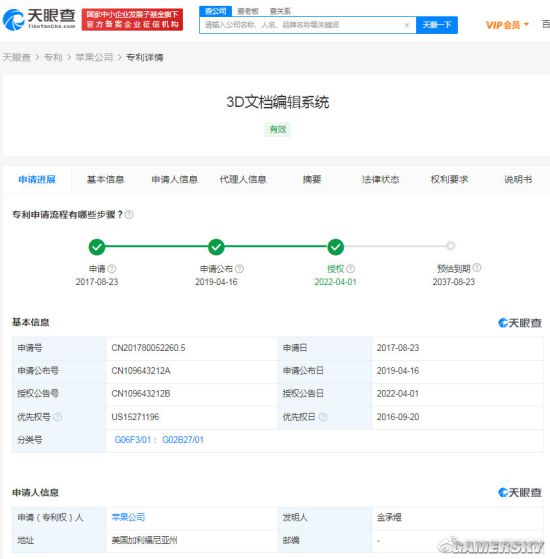Click help icon next to 预估到期 step
This screenshot has height=559, width=550.
477,267
